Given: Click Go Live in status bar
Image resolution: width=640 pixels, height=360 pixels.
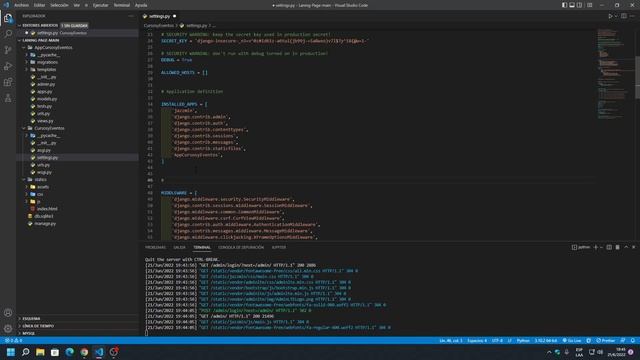Looking at the screenshot, I should (x=572, y=340).
